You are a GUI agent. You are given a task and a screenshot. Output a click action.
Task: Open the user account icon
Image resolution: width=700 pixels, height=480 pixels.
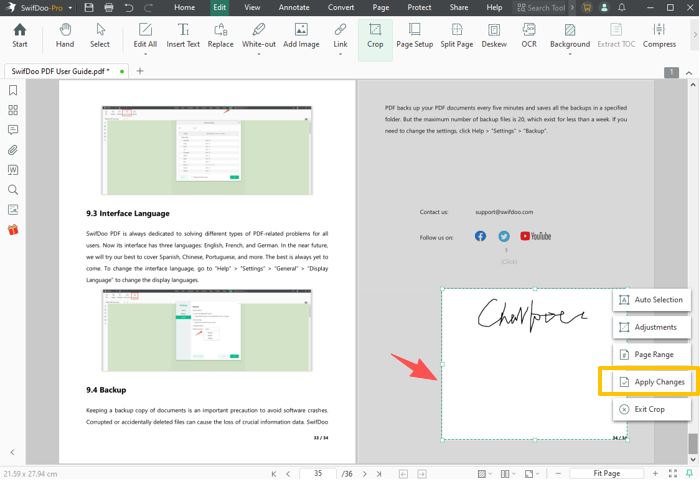click(604, 8)
